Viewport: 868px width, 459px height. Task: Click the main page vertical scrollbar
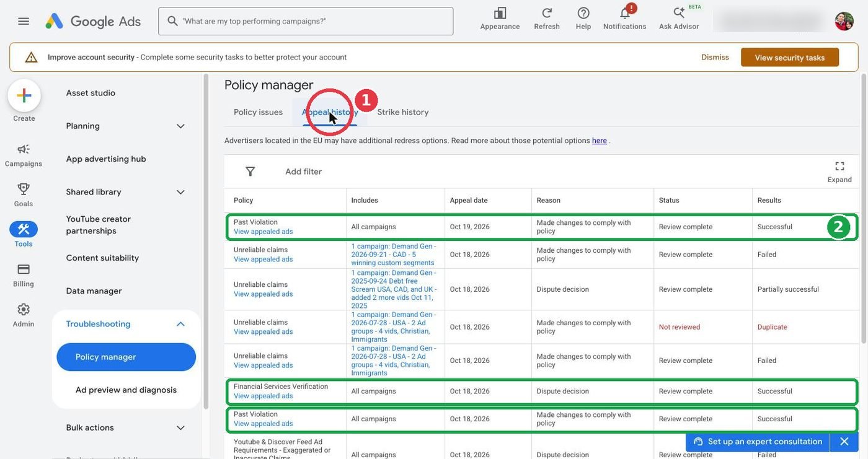pos(864,208)
